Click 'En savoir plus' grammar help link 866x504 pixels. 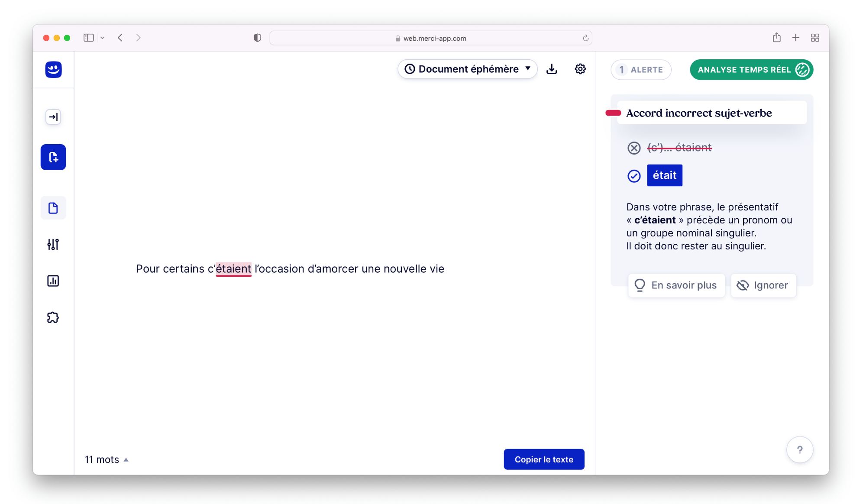pos(675,284)
